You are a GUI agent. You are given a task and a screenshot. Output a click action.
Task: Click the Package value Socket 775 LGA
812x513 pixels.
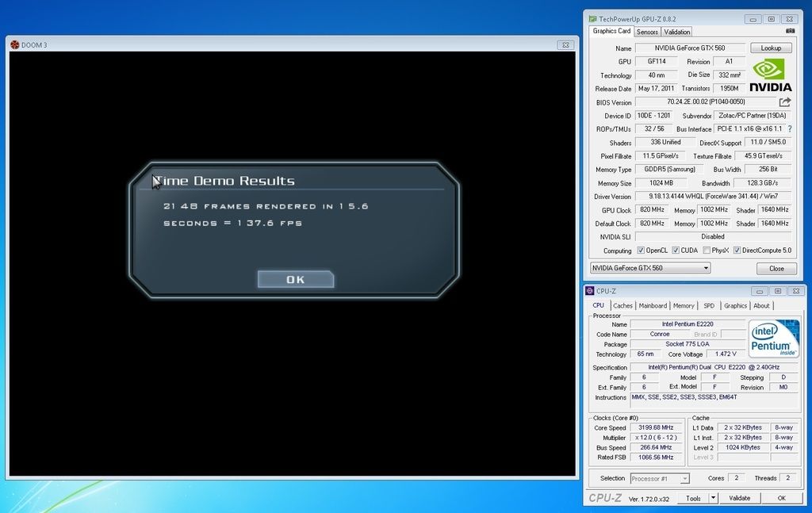tap(688, 344)
